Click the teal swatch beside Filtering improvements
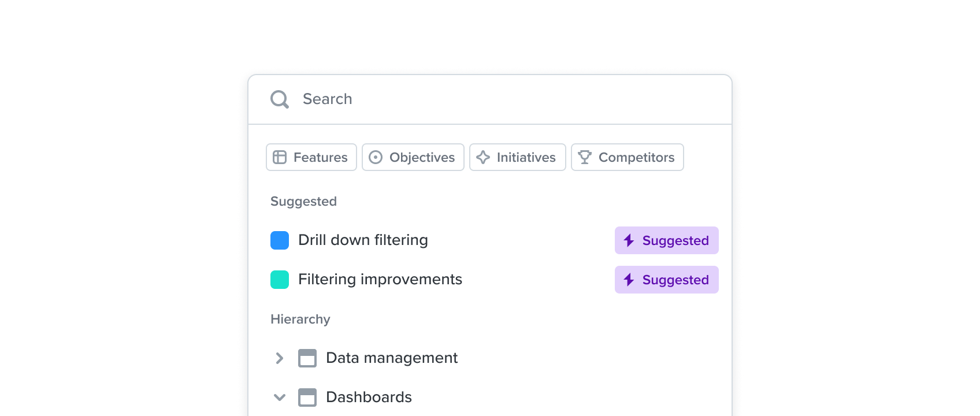 [280, 280]
